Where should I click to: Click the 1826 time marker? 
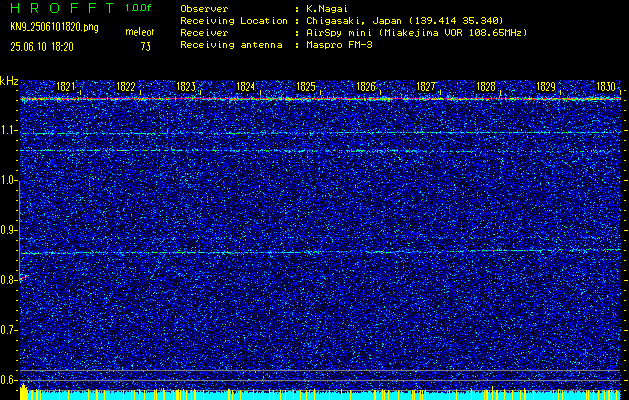[366, 87]
